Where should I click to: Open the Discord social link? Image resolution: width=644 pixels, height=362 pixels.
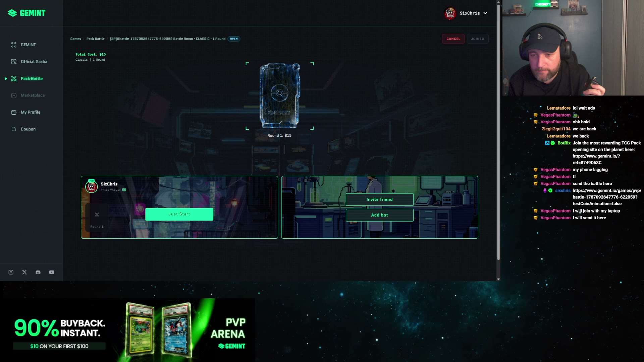tap(38, 272)
